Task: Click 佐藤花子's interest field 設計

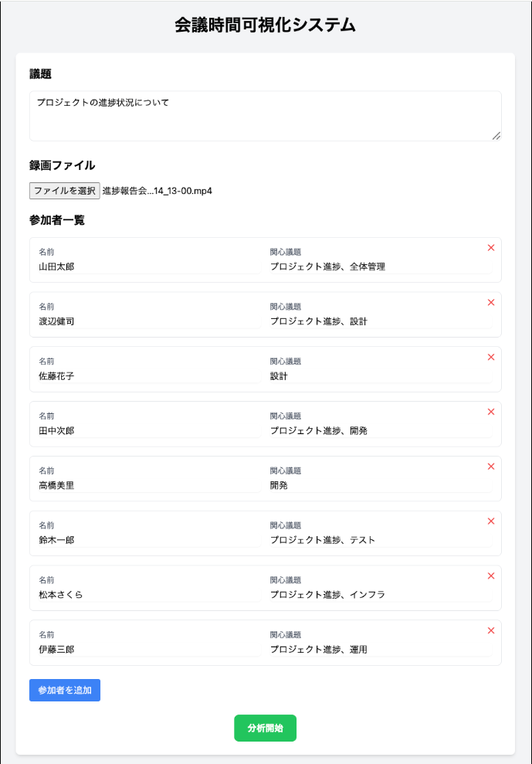Action: tap(381, 376)
